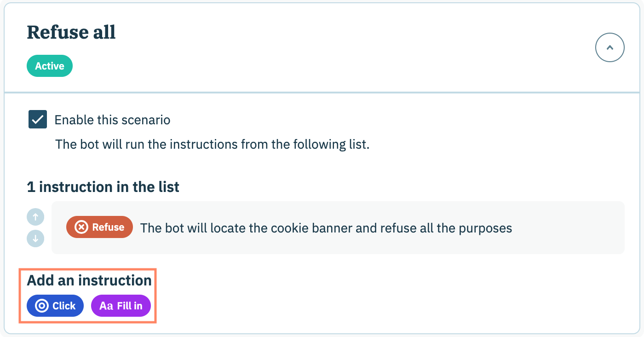The height and width of the screenshot is (337, 644).
Task: Click the '1 instruction in the list' heading
Action: point(103,187)
